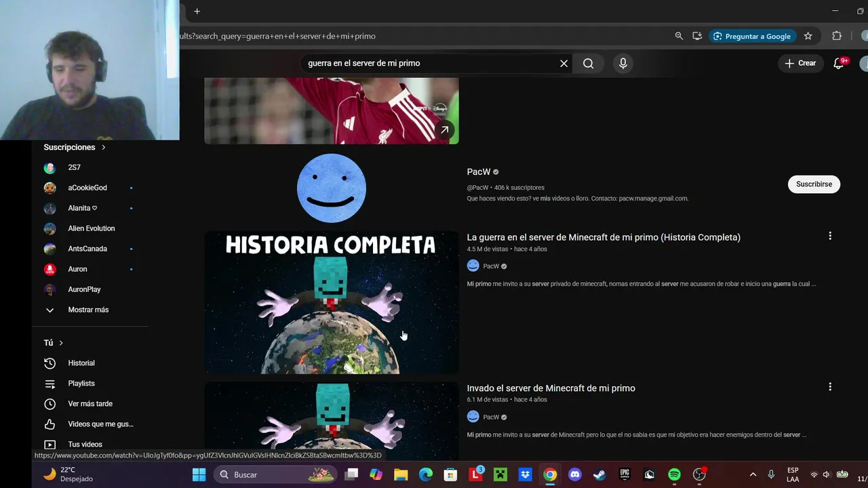Open options menu for Invado el server video
The width and height of the screenshot is (868, 488).
pyautogui.click(x=830, y=387)
